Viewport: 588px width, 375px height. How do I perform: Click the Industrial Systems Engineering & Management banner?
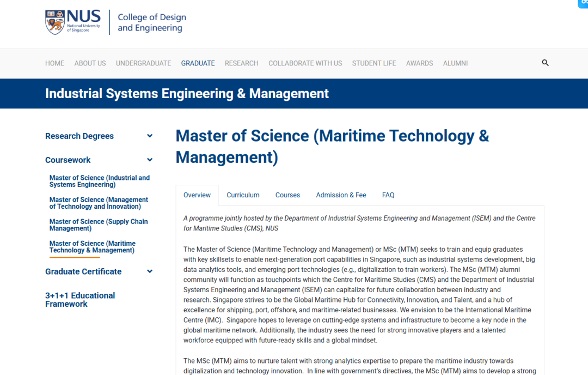point(187,94)
